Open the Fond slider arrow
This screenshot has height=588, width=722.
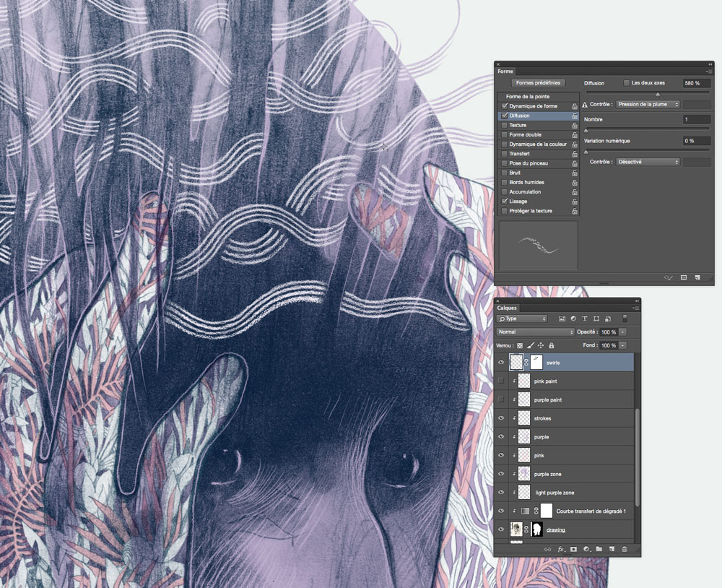coord(622,345)
